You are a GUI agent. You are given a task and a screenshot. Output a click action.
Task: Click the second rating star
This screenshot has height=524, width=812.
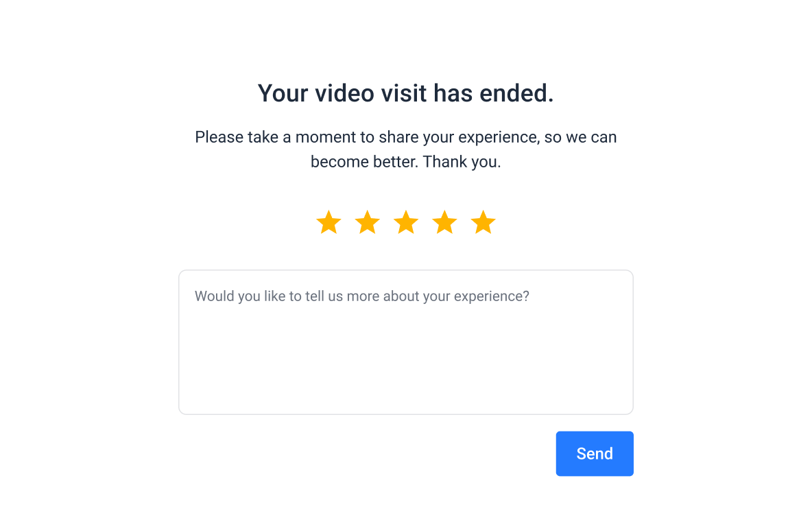(x=368, y=223)
